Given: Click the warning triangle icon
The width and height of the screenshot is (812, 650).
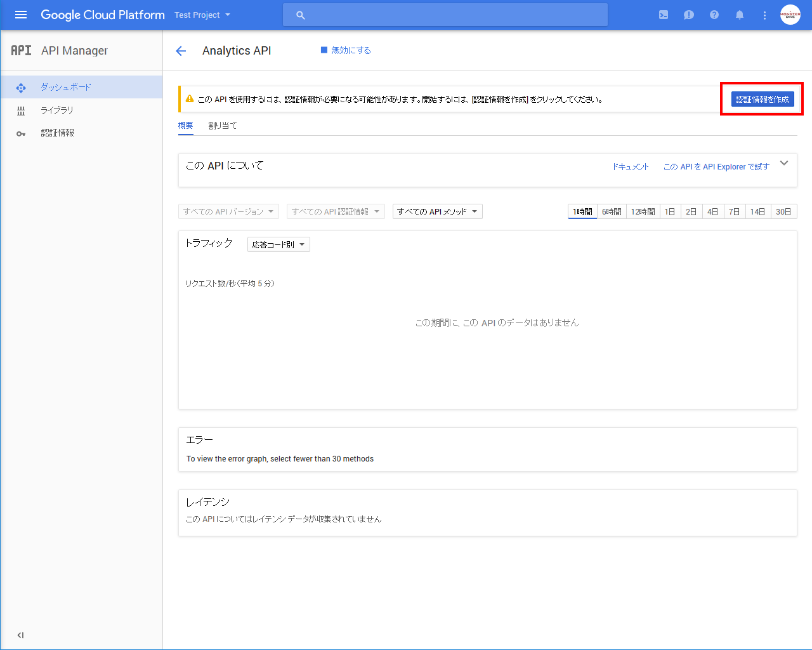Looking at the screenshot, I should (190, 99).
